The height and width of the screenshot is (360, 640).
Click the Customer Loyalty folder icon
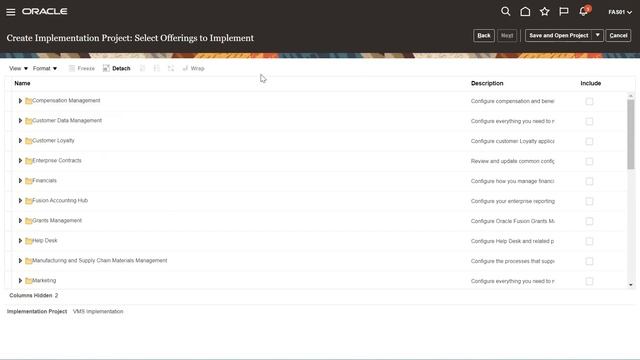pyautogui.click(x=28, y=141)
